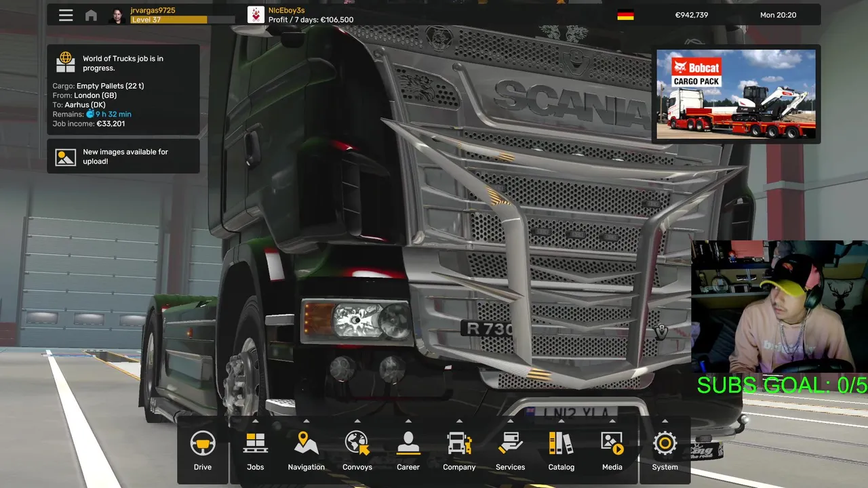Open the World of Trucks job notification
The height and width of the screenshot is (488, 868).
tap(123, 89)
